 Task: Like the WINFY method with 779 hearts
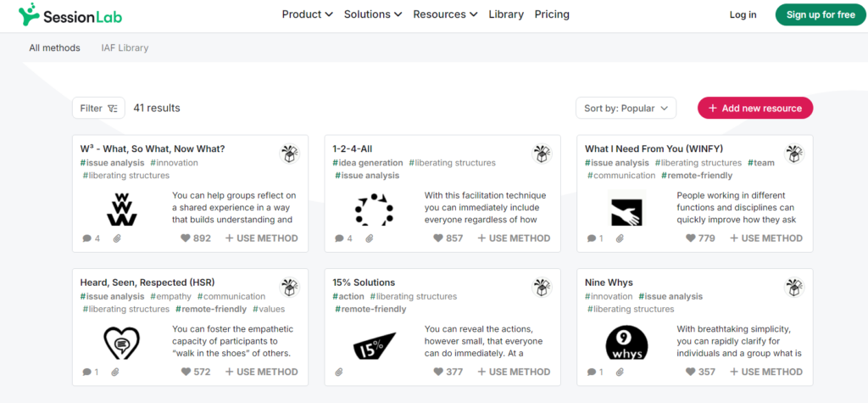pos(700,238)
